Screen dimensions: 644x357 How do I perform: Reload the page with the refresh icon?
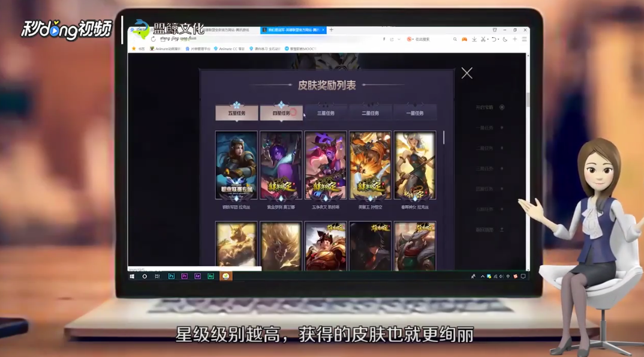coord(153,40)
